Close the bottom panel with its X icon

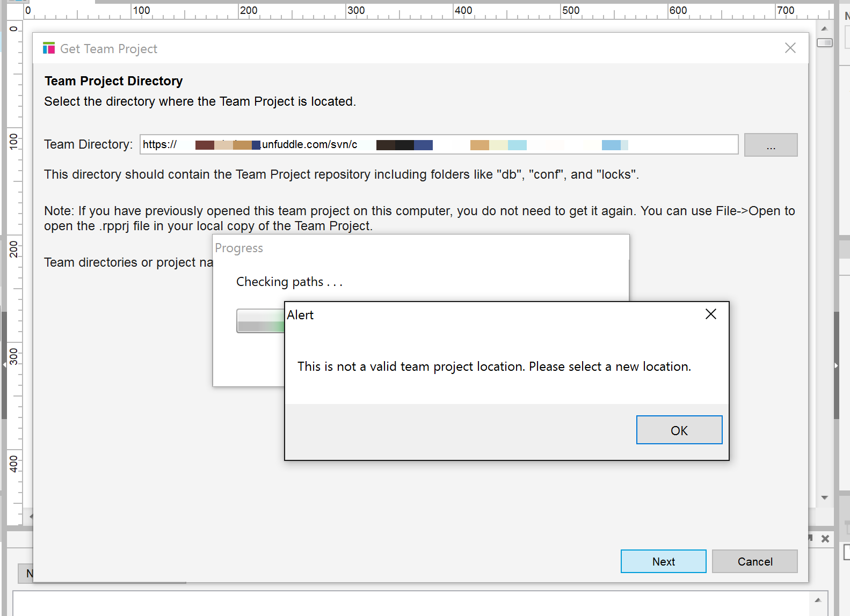825,539
